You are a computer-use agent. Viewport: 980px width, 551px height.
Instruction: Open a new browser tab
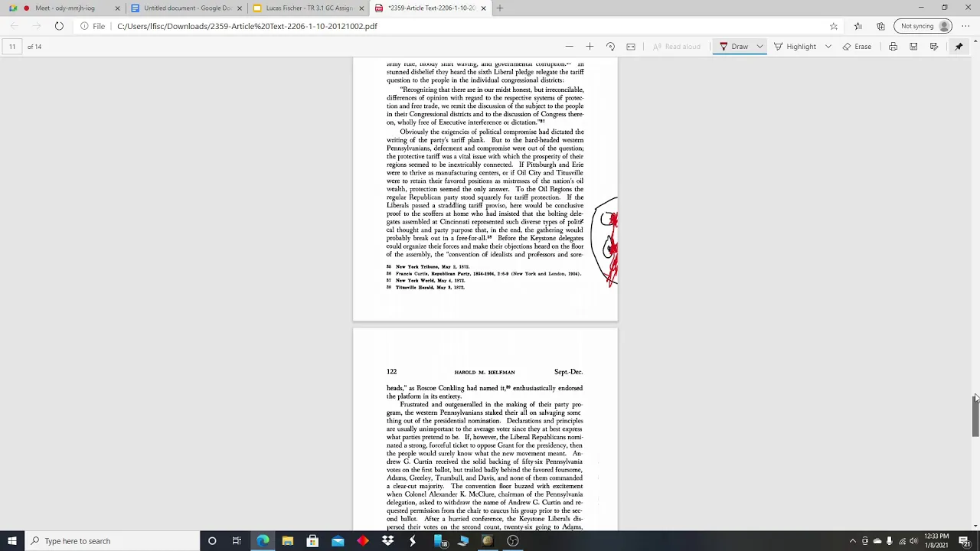coord(500,8)
